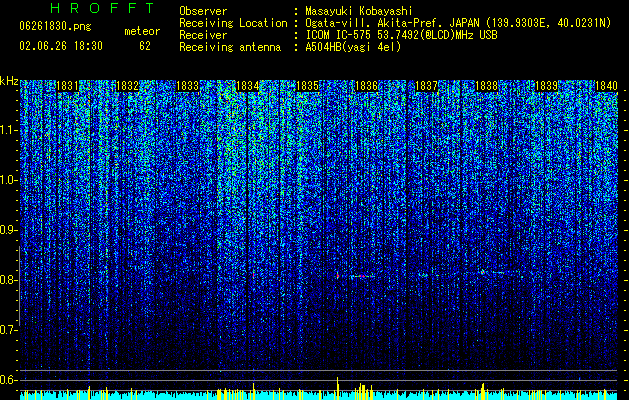The height and width of the screenshot is (400, 629).
Task: Click the 1832 time marker
Action: point(127,86)
